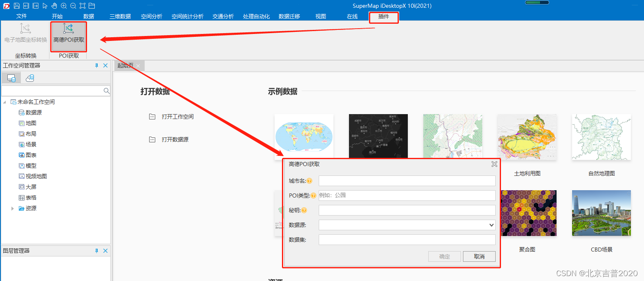Open the 三维数据 ribbon tab

tap(120, 16)
